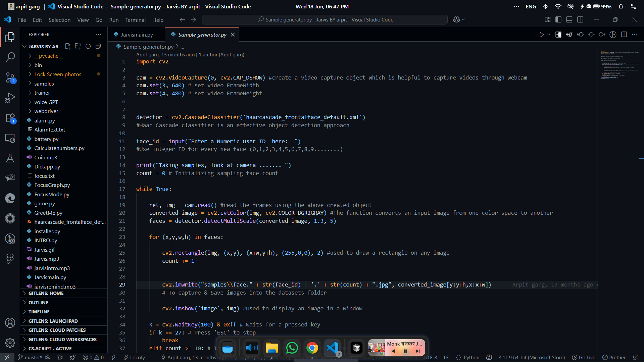Open Source Control in the activity bar
644x362 pixels.
10,77
